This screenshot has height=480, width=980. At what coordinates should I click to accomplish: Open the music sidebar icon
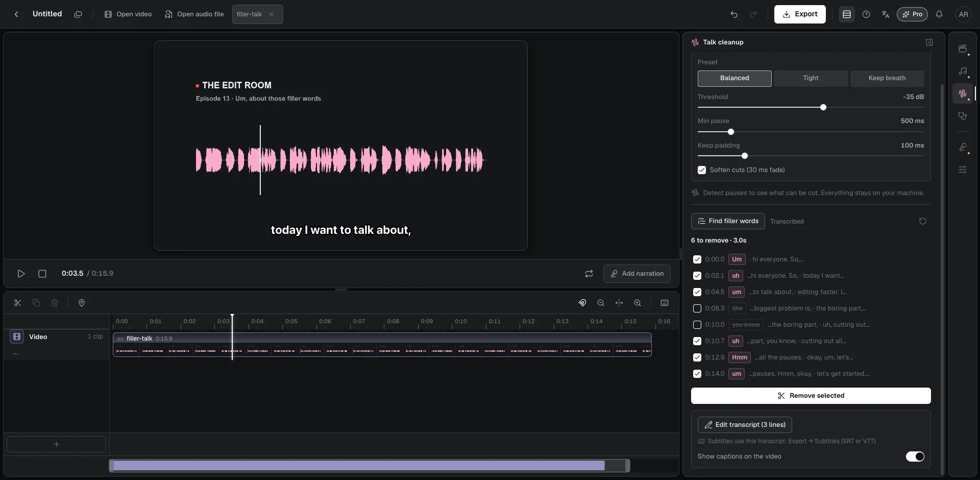(963, 71)
